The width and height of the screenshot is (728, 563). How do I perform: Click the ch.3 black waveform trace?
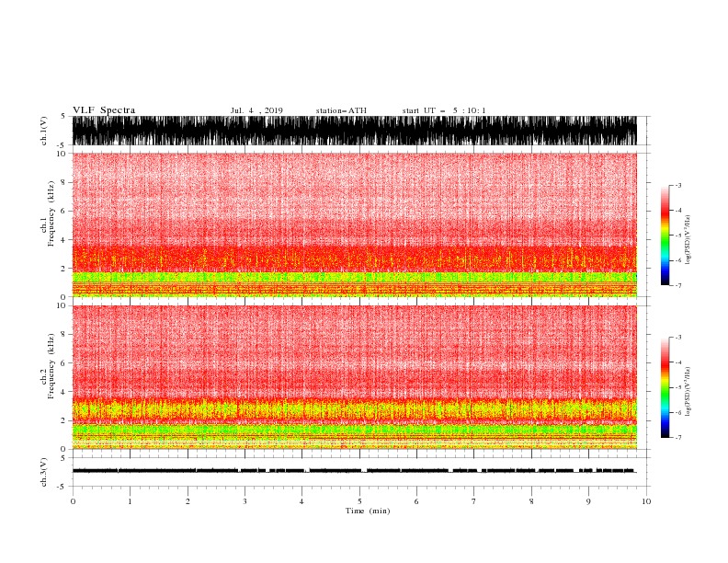click(x=355, y=471)
